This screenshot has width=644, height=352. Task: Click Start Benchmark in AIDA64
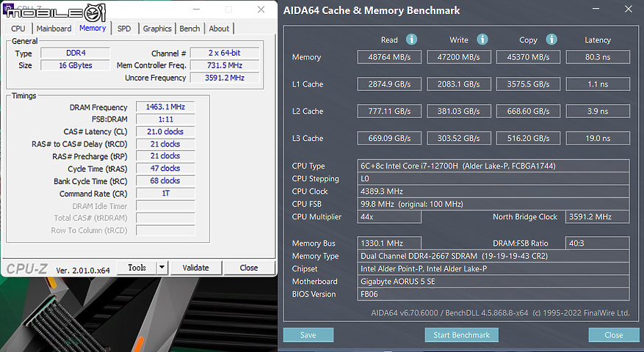point(462,335)
